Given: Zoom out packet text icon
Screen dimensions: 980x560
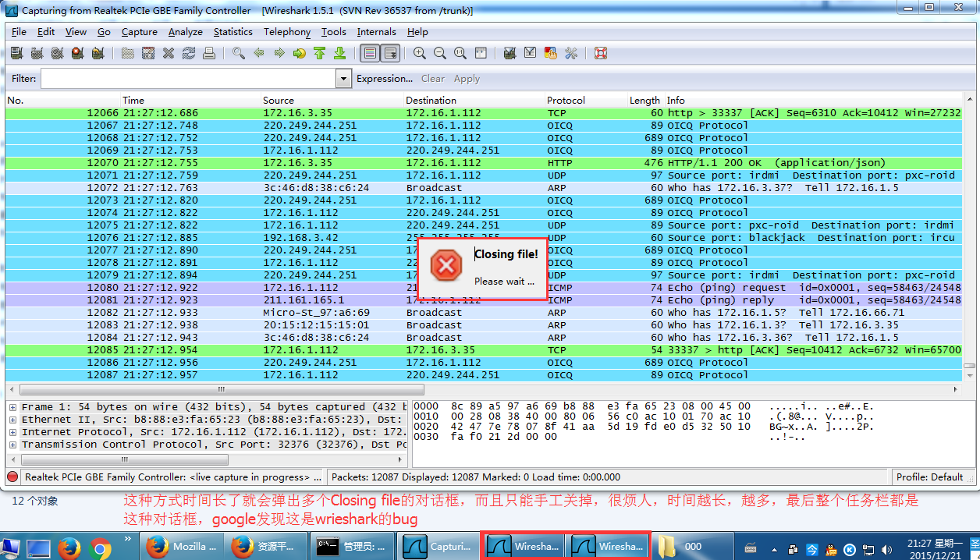Looking at the screenshot, I should click(x=440, y=53).
